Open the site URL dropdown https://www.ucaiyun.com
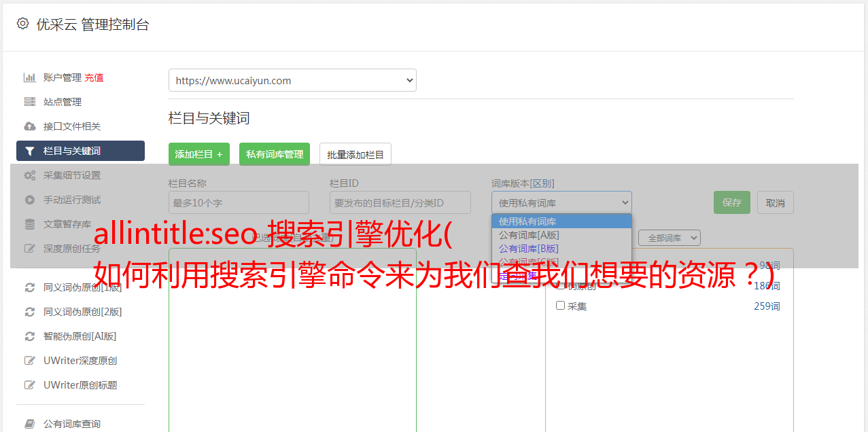 pos(292,80)
